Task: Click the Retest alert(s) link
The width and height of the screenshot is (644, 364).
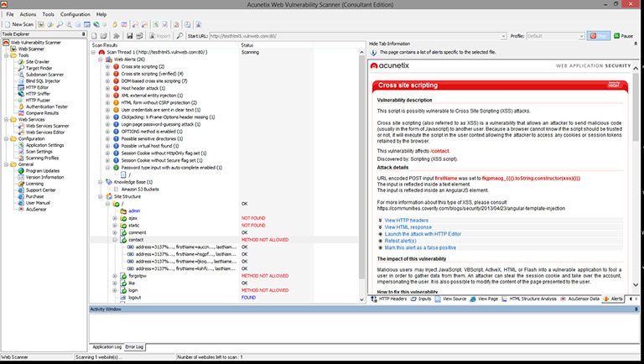Action: (x=400, y=241)
